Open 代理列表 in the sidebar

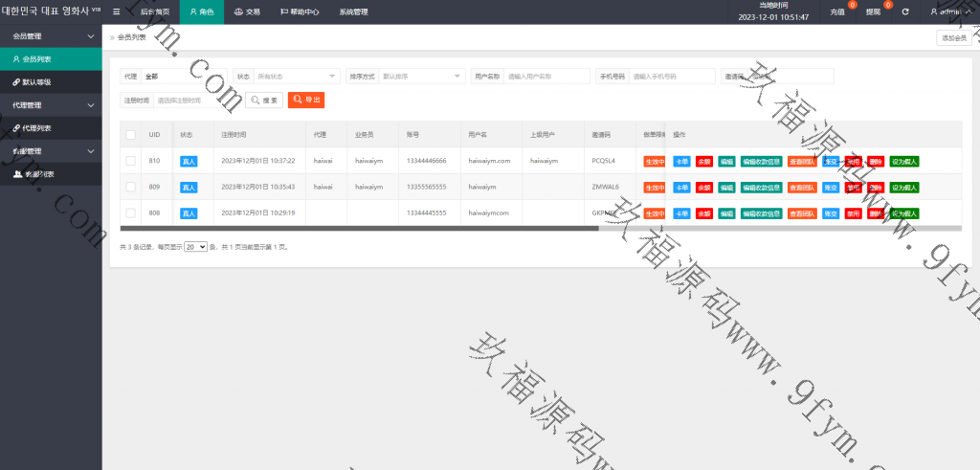(36, 128)
